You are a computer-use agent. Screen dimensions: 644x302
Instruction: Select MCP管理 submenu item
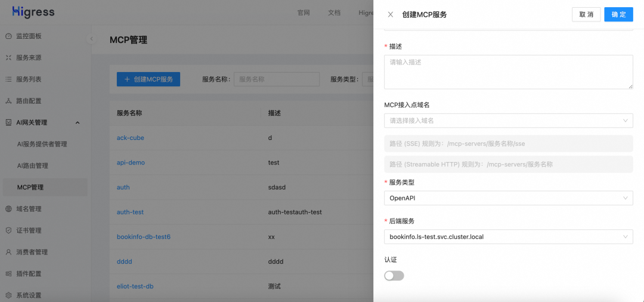tap(45, 188)
